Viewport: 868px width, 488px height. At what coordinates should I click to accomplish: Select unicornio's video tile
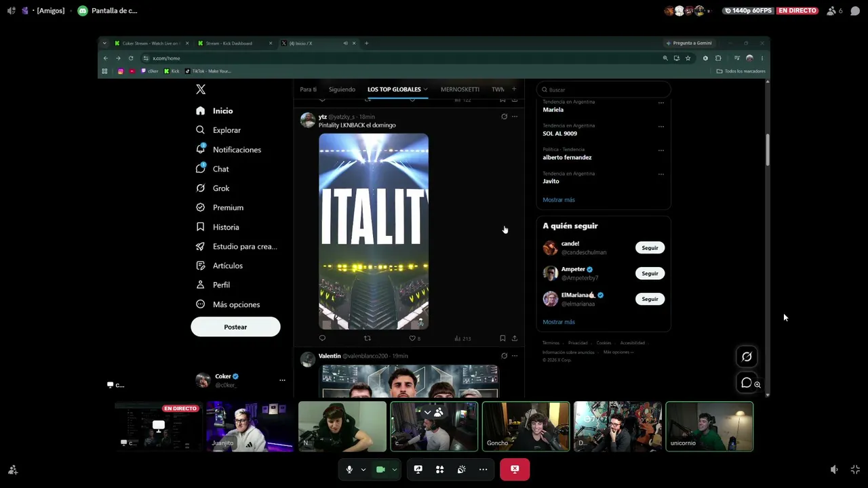tap(709, 426)
